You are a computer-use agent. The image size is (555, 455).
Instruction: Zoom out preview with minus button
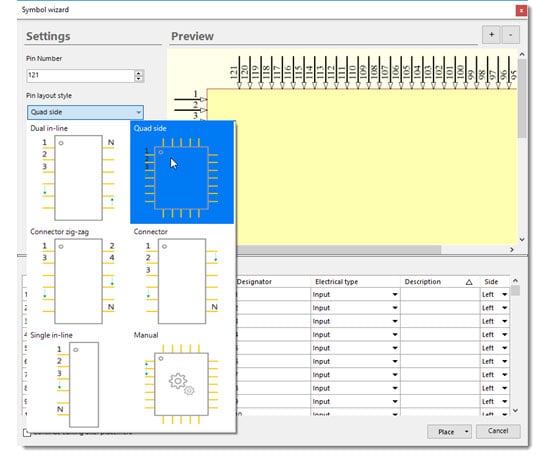tap(510, 35)
